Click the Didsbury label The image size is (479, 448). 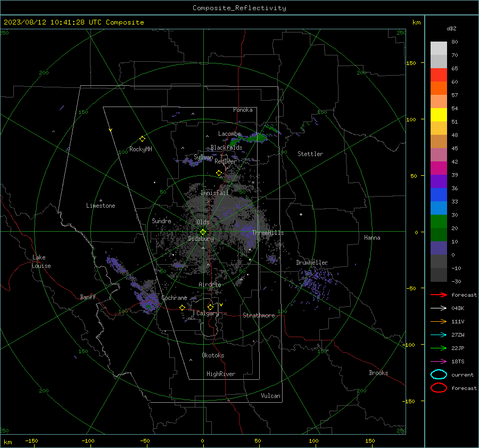click(201, 239)
